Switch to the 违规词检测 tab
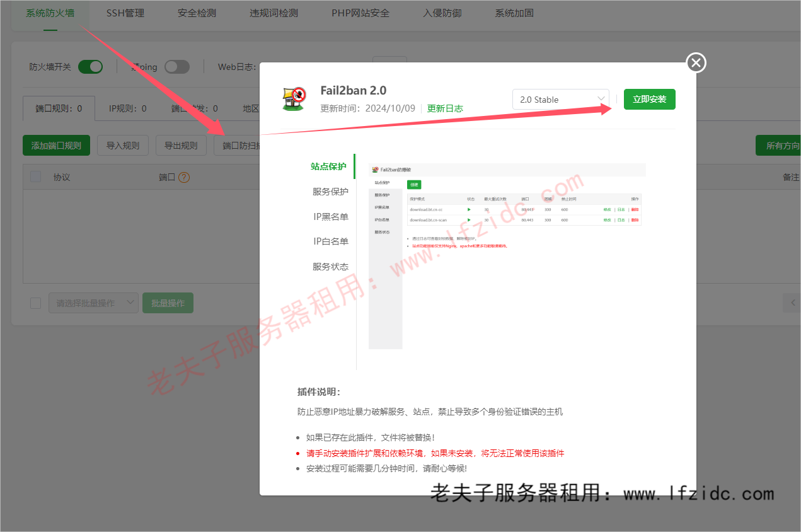 click(x=274, y=13)
